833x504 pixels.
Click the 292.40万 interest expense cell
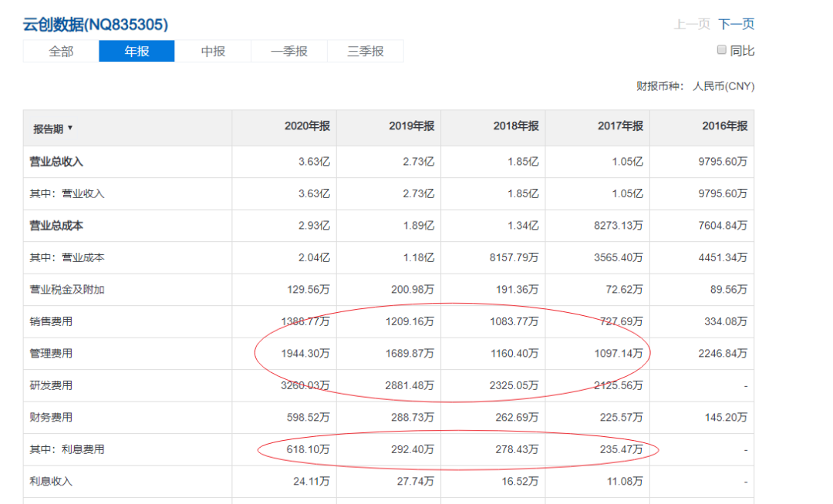(413, 449)
